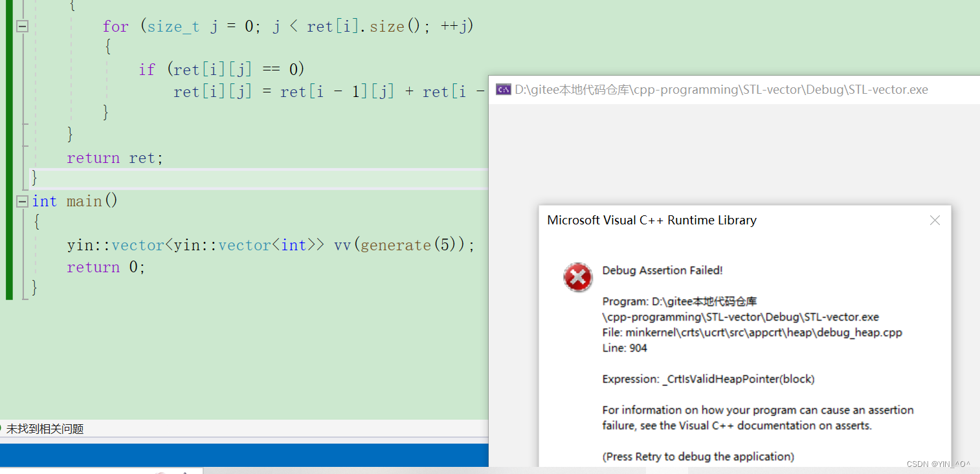Close the Runtime Library error dialog
This screenshot has width=980, height=474.
coord(935,221)
